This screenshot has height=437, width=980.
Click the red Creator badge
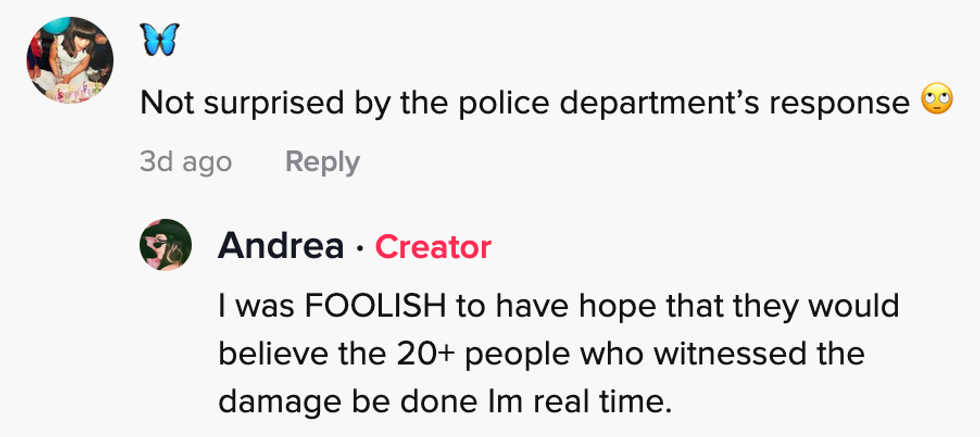click(x=432, y=246)
